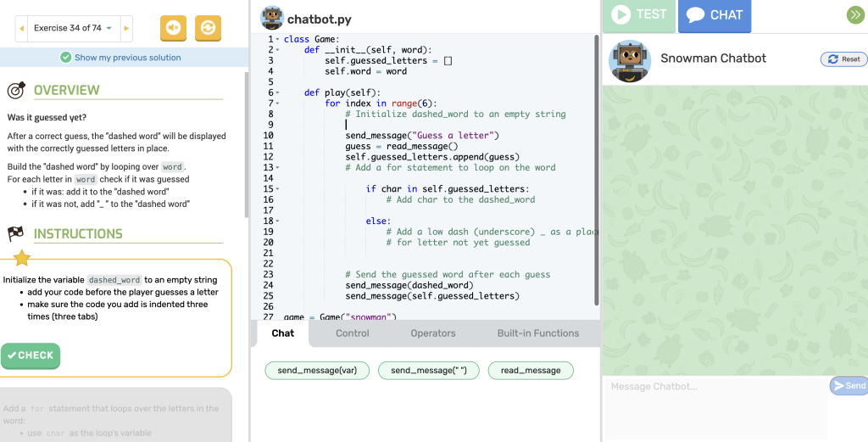Open the Exercise 34 of 74 dropdown
Viewport: 868px width, 442px height.
point(73,28)
